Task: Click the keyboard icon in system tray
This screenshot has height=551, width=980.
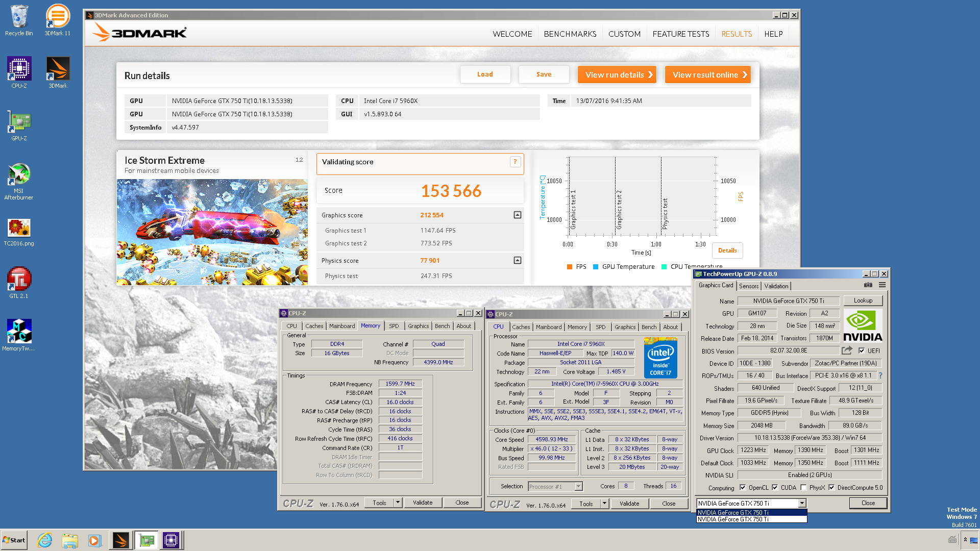Action: (x=952, y=540)
